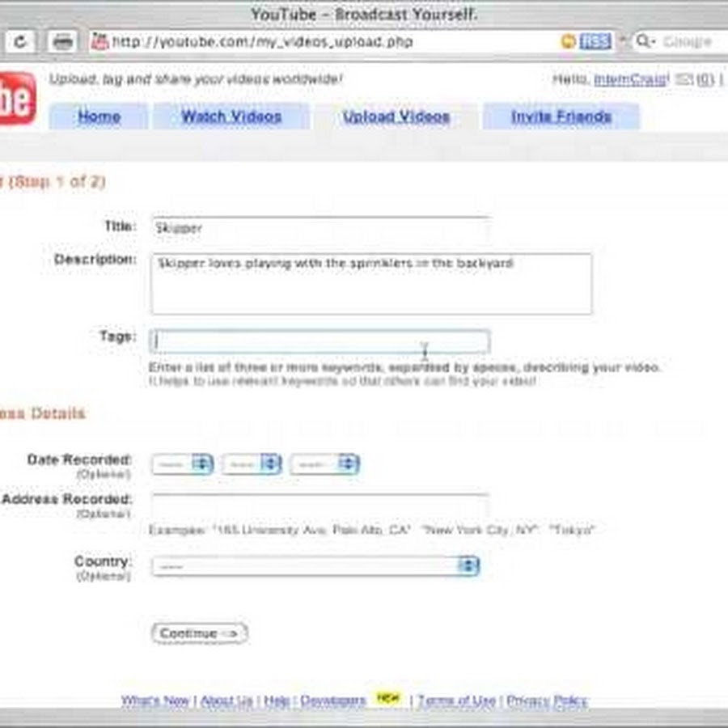
Task: Open the What's New footer link
Action: (155, 700)
